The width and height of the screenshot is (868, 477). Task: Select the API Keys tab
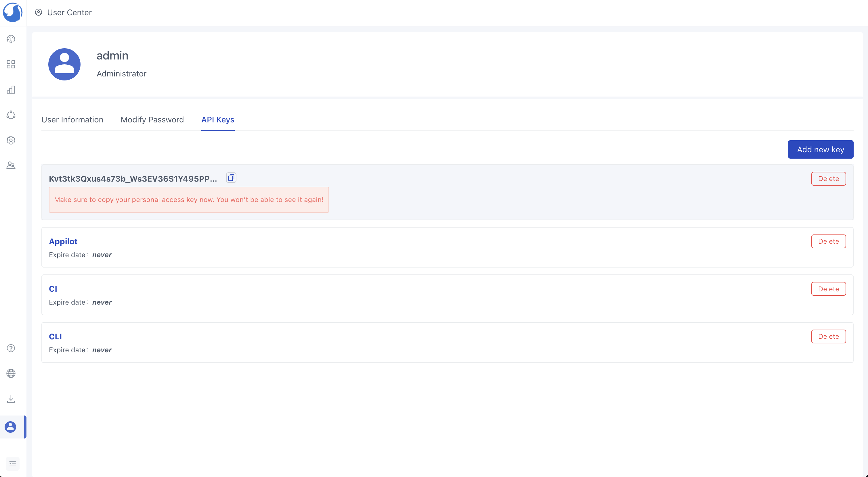(218, 120)
